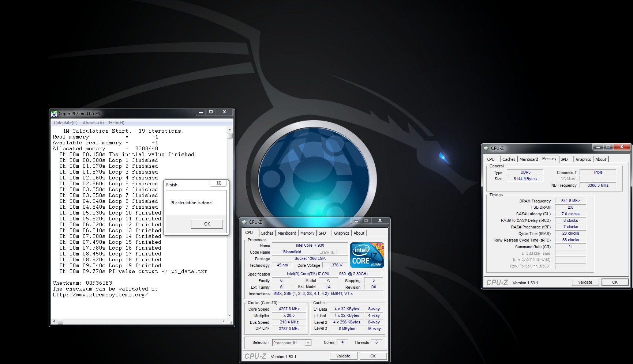
Task: Click the memory Size value 6144 MBytes
Action: coord(525,179)
